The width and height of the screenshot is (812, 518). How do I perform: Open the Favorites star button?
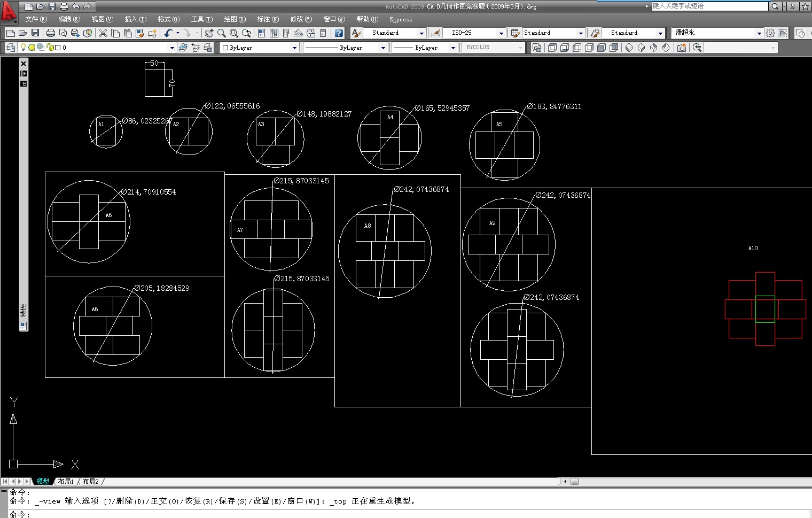(805, 6)
